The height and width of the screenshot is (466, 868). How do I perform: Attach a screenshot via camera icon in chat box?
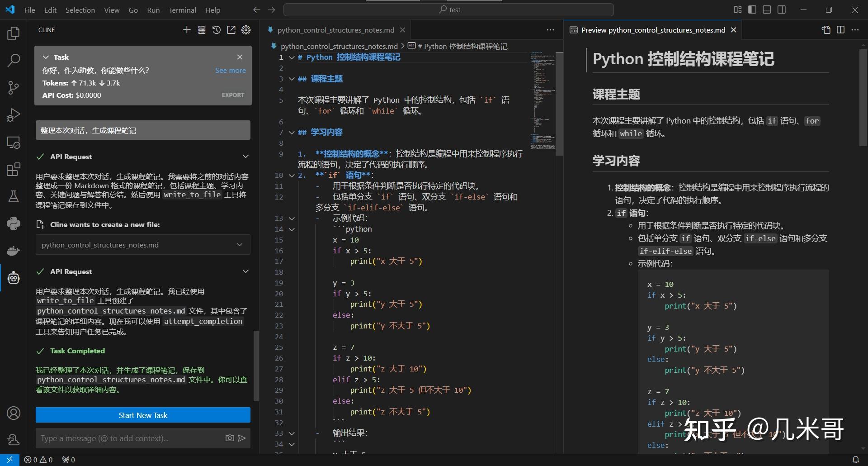click(x=229, y=438)
